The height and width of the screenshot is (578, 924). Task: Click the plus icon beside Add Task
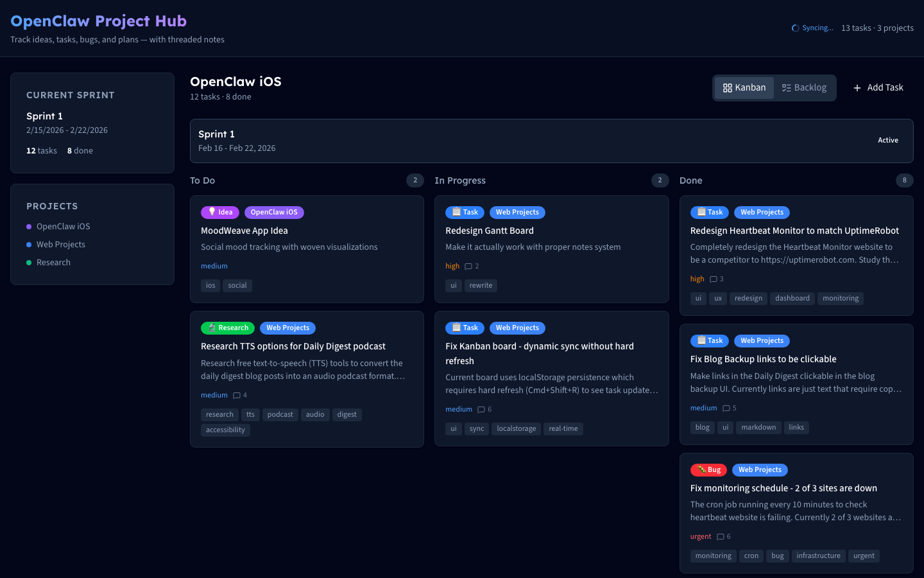857,88
